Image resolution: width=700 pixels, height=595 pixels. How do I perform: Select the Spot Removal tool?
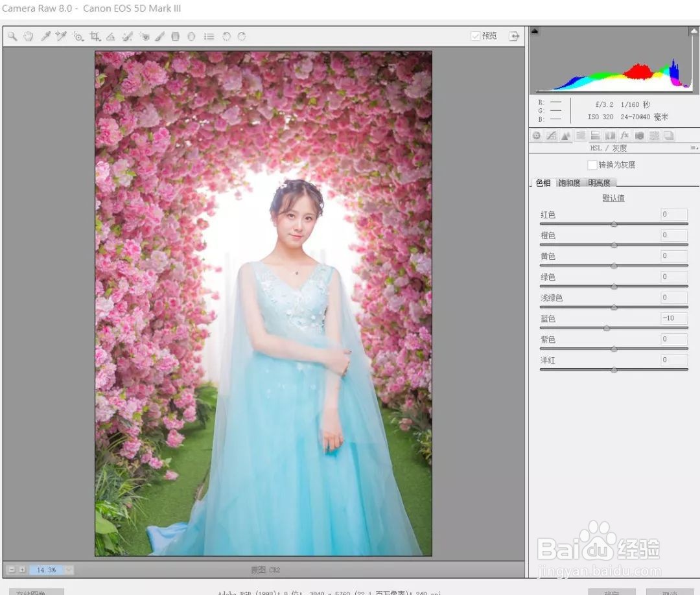127,36
